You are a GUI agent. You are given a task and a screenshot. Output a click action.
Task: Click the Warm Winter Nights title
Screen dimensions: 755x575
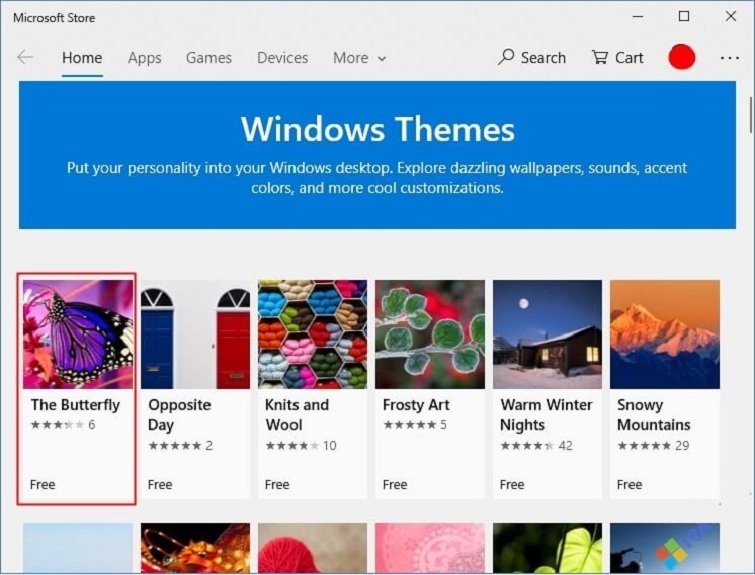546,414
